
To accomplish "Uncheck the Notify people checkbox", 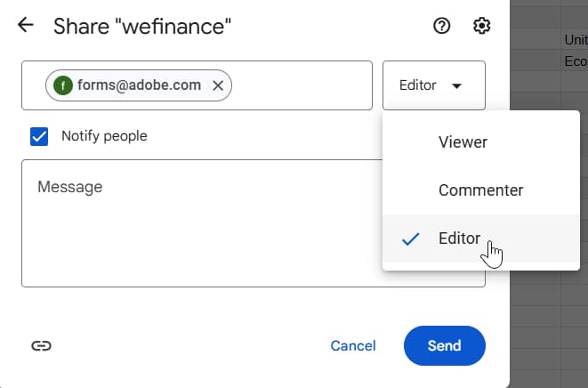I will (39, 136).
